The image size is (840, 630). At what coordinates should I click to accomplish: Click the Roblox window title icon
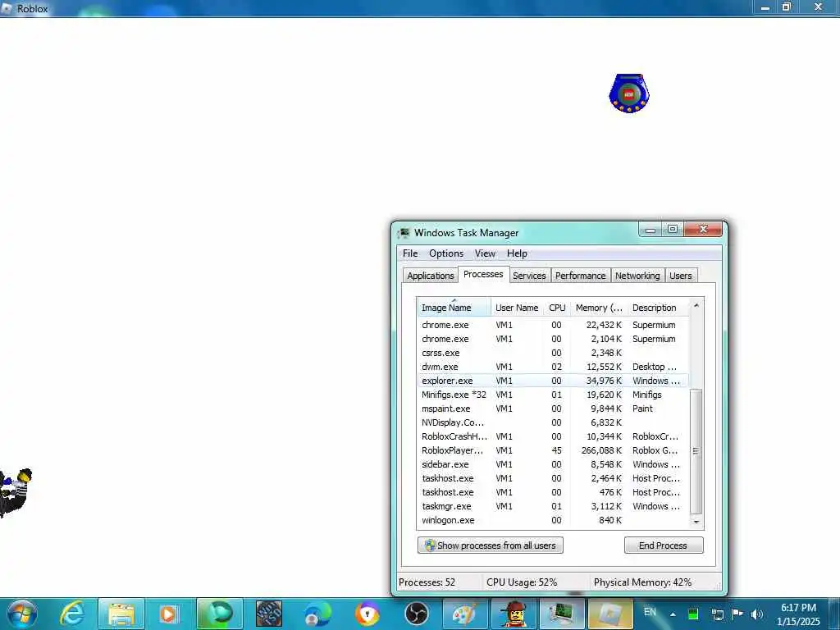(7, 8)
